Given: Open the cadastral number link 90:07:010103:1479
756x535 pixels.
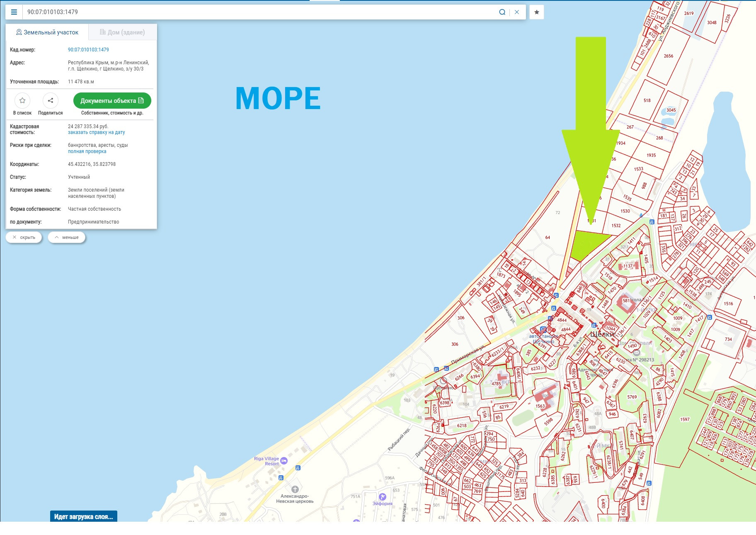Looking at the screenshot, I should pyautogui.click(x=88, y=50).
